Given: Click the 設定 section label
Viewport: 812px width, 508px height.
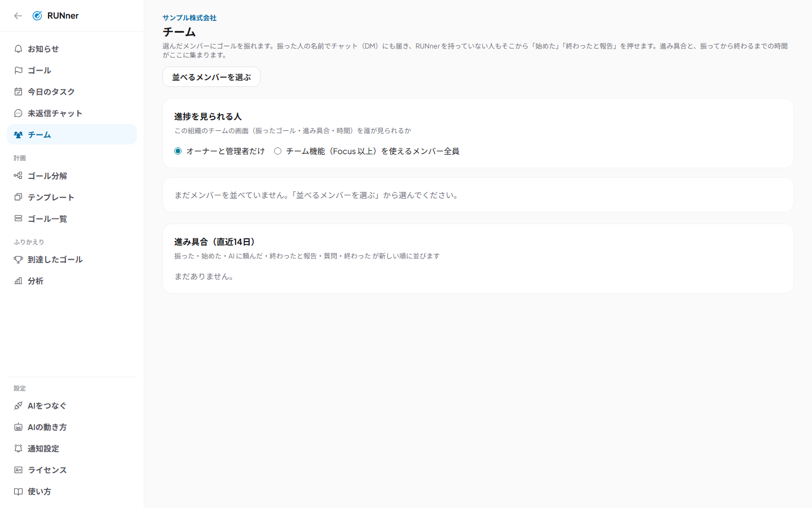Looking at the screenshot, I should click(20, 388).
